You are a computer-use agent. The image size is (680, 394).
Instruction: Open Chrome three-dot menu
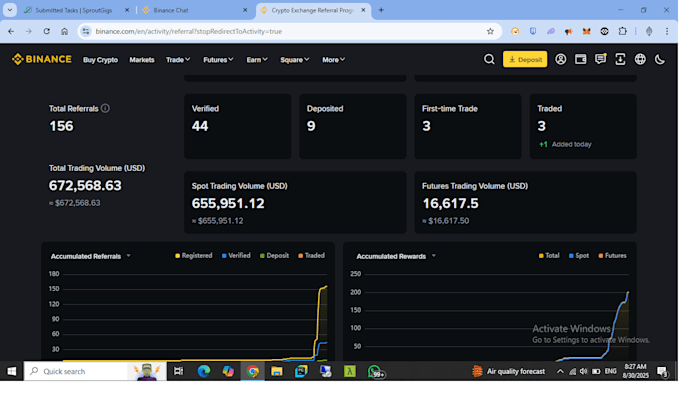(x=667, y=31)
